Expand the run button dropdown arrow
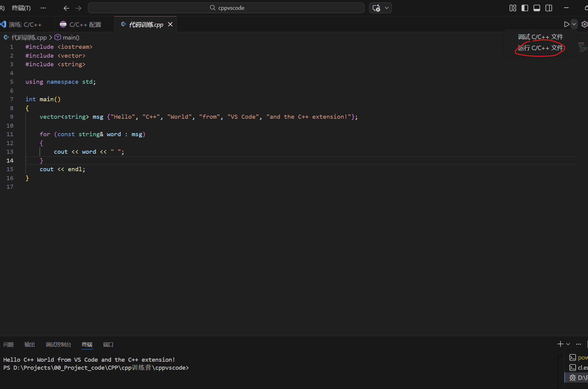 574,24
